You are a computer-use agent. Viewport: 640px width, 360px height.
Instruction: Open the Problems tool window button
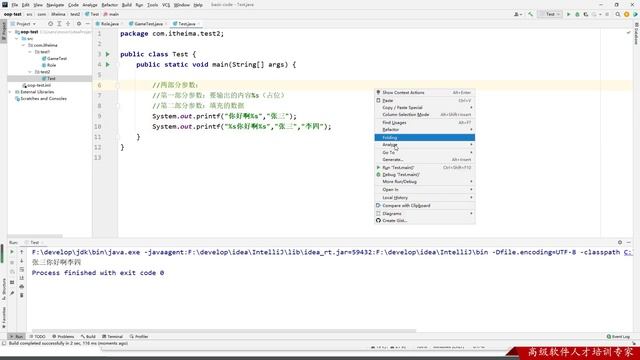63,336
